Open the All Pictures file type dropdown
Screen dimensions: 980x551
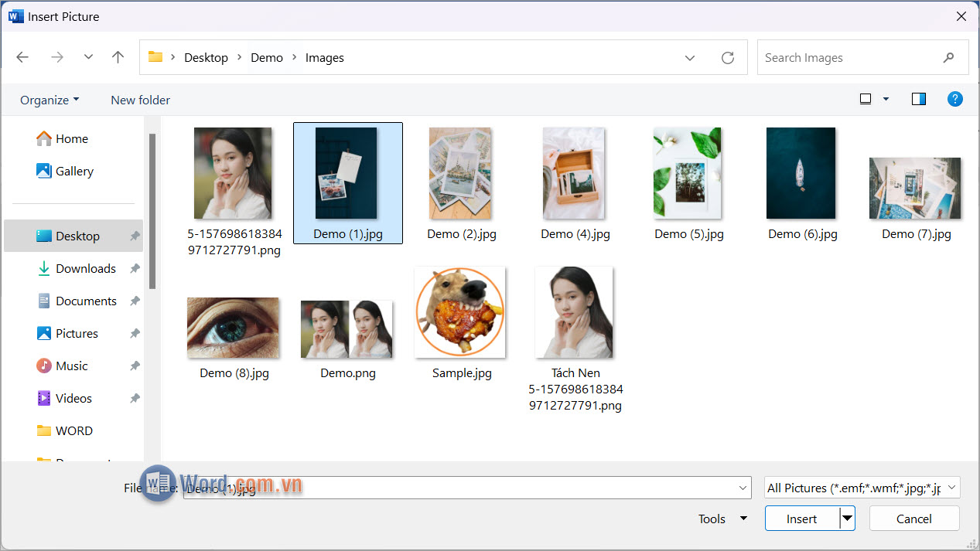pos(862,488)
